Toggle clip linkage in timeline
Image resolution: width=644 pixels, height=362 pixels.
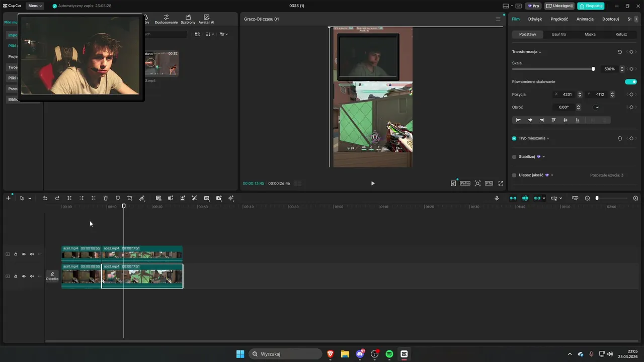pos(537,198)
